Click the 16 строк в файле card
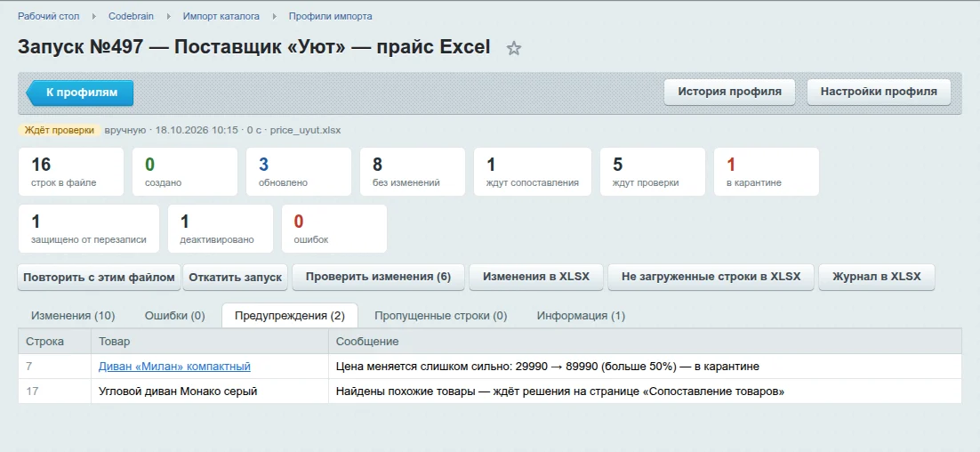The width and height of the screenshot is (980, 452). point(71,172)
